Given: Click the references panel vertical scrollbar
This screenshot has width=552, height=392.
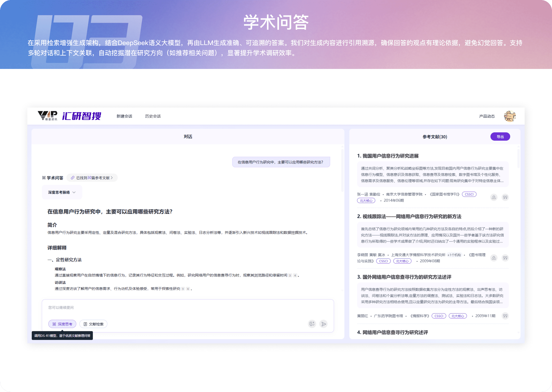Looking at the screenshot, I should pos(518,159).
